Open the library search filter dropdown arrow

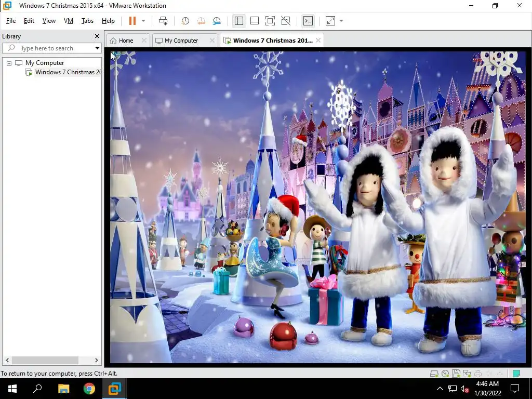[x=97, y=48]
